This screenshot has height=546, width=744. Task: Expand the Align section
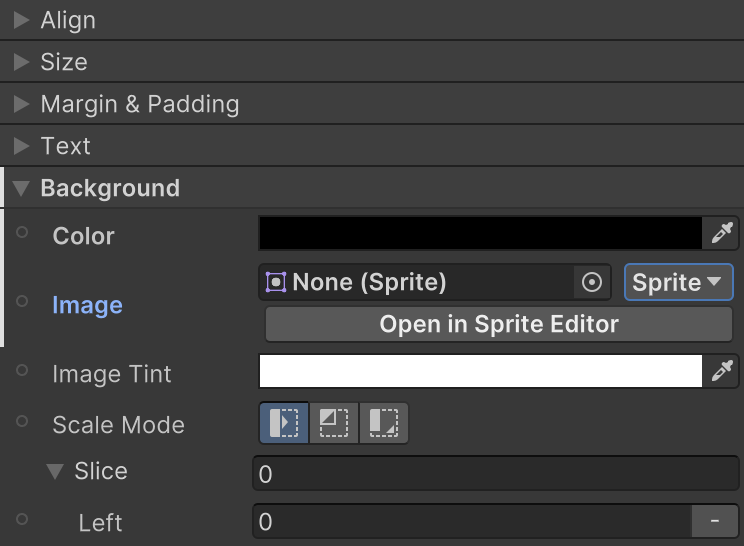[x=21, y=20]
